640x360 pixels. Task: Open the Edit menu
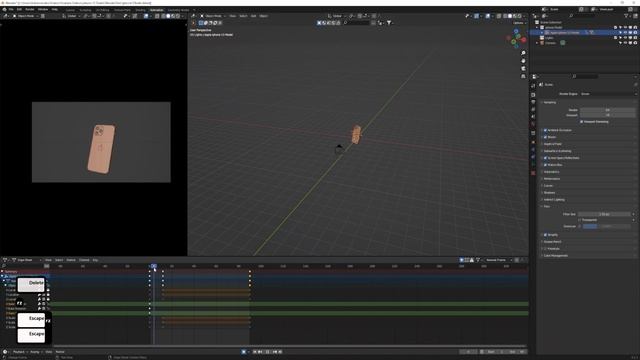click(x=19, y=9)
